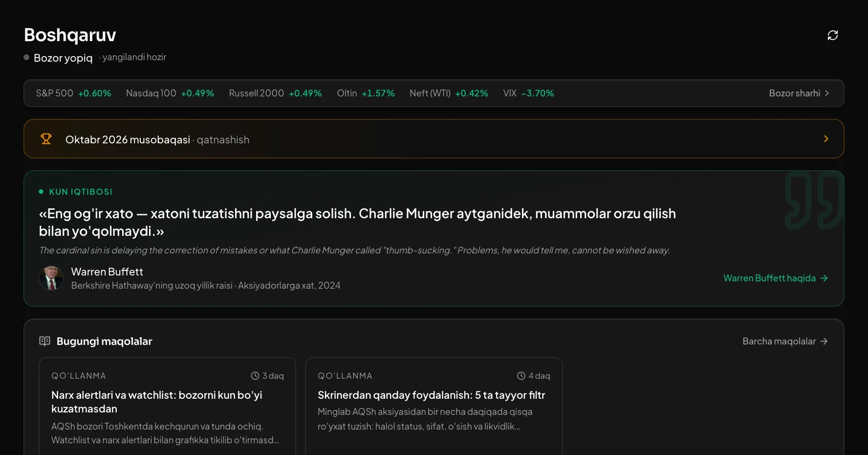The image size is (868, 455).
Task: Click the chevron next to Bozor sharhi
Action: pos(827,93)
